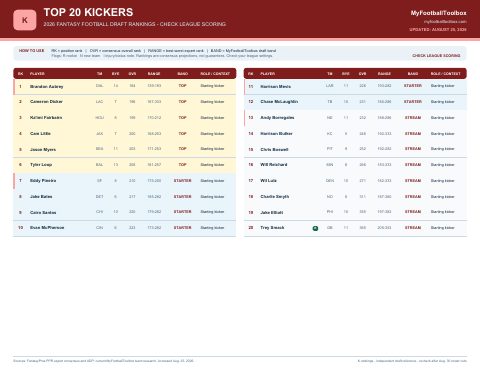Viewport: 480px width, 371px height.
Task: Click the MyFootballToolbox brand name
Action: tap(438, 13)
